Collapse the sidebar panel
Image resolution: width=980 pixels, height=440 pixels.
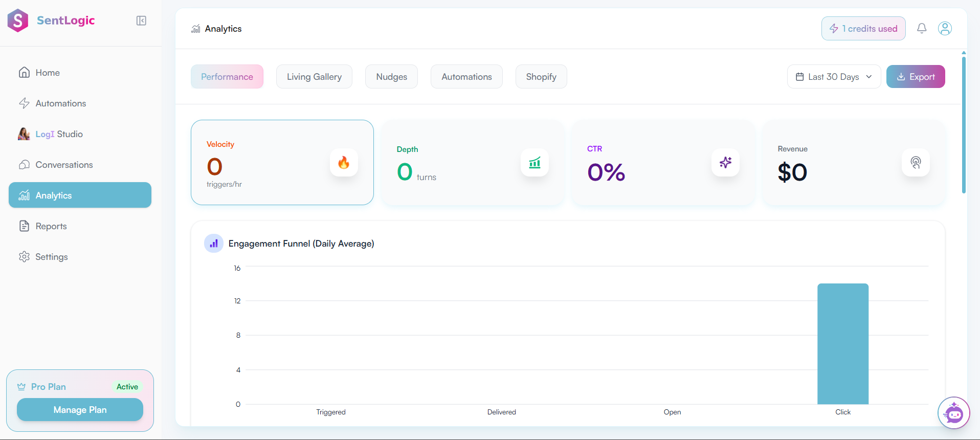click(141, 20)
